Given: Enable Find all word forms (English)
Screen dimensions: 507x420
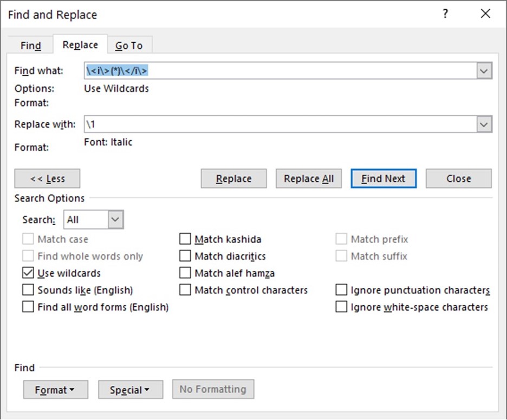Looking at the screenshot, I should 28,306.
